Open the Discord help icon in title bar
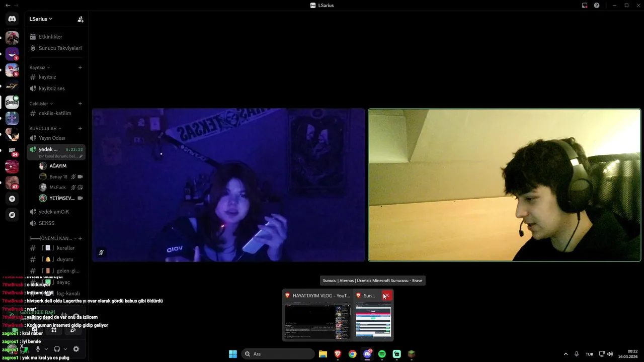The width and height of the screenshot is (644, 362). [x=597, y=6]
